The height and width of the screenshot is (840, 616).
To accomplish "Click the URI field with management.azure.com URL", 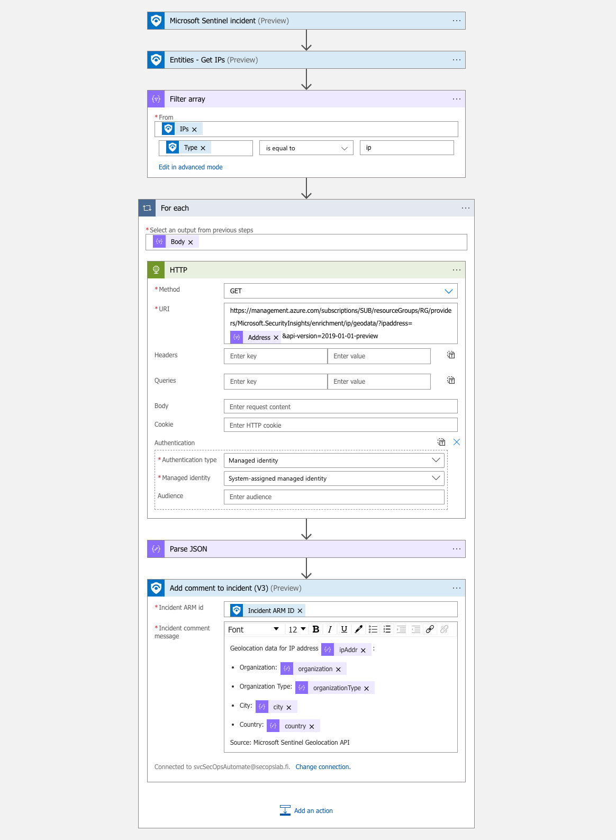I will tap(341, 323).
